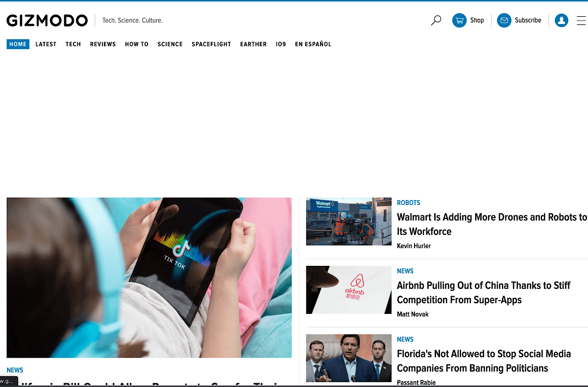Click the Shop text link

(x=477, y=20)
